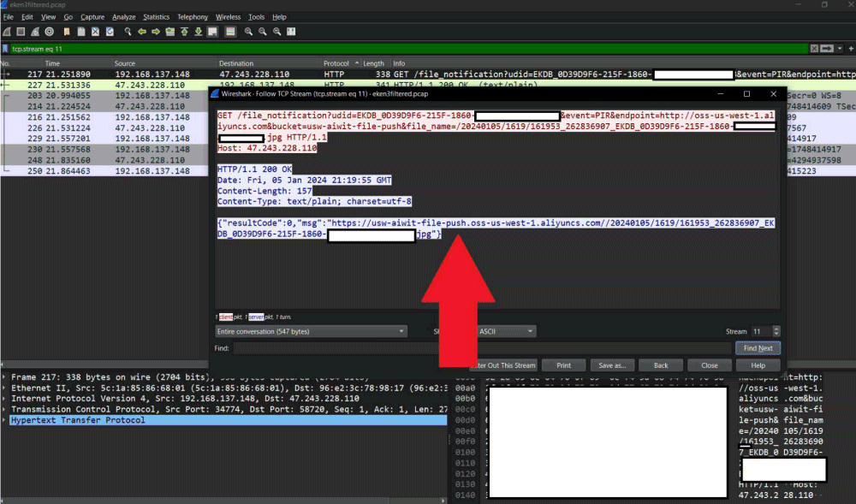
Task: Expand the Transmission Control Protocol row
Action: click(x=4, y=409)
